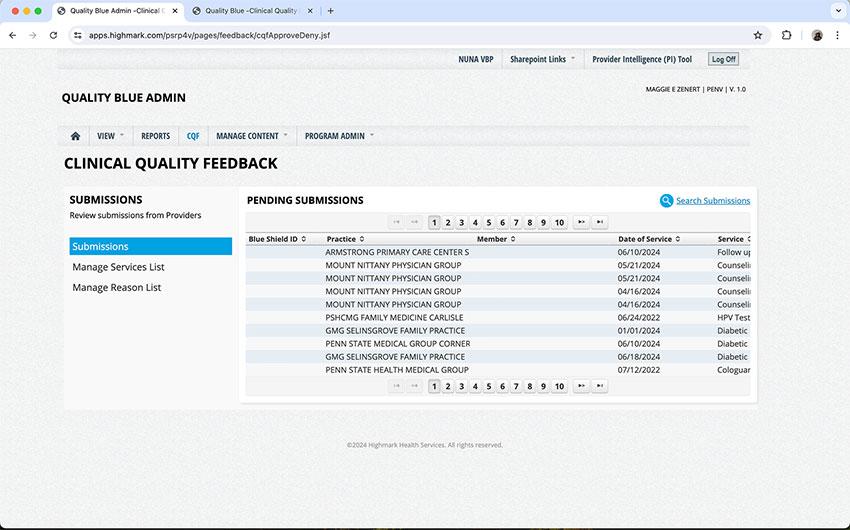
Task: Go to next page in bottom paginator
Action: tap(581, 386)
